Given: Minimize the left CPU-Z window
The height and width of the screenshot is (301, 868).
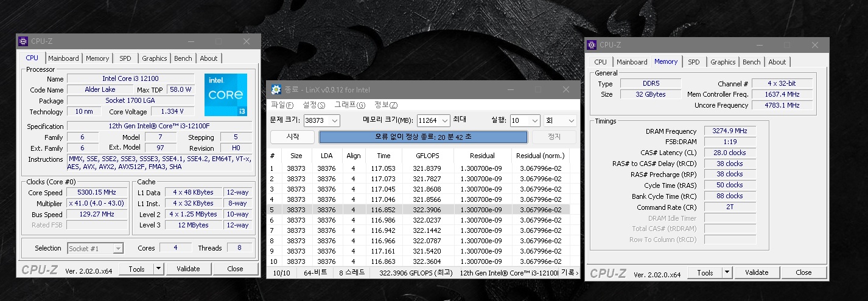Looking at the screenshot, I should pos(191,41).
